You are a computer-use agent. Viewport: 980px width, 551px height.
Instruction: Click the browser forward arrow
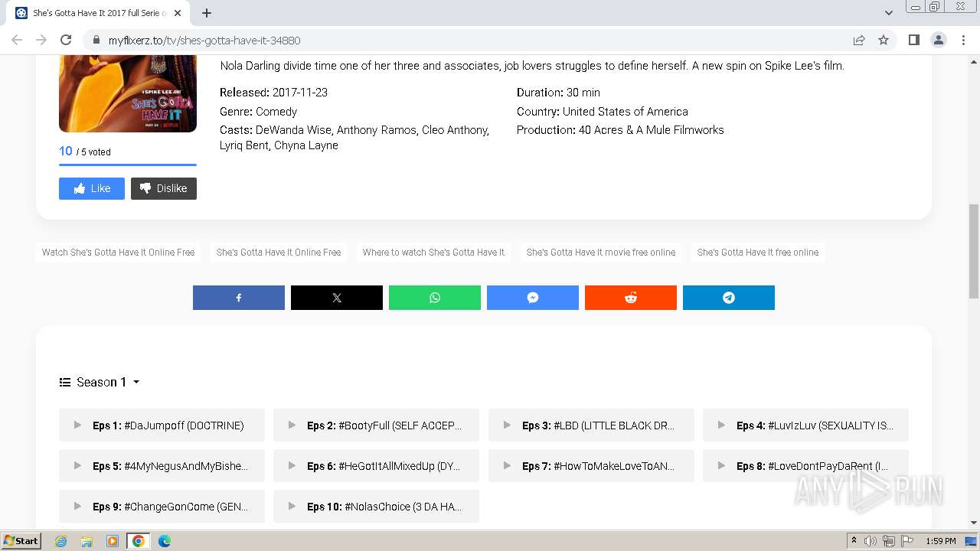(41, 40)
